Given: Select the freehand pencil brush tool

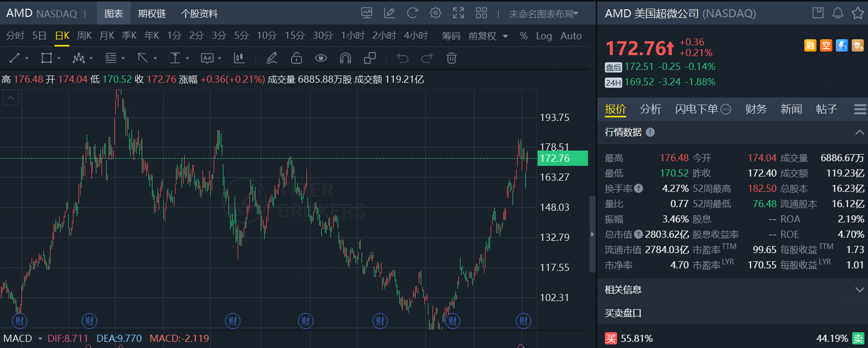Looking at the screenshot, I should click(x=272, y=58).
